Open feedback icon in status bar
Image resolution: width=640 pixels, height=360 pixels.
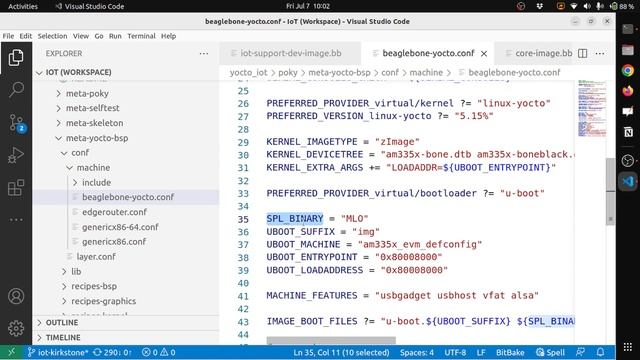click(x=580, y=352)
